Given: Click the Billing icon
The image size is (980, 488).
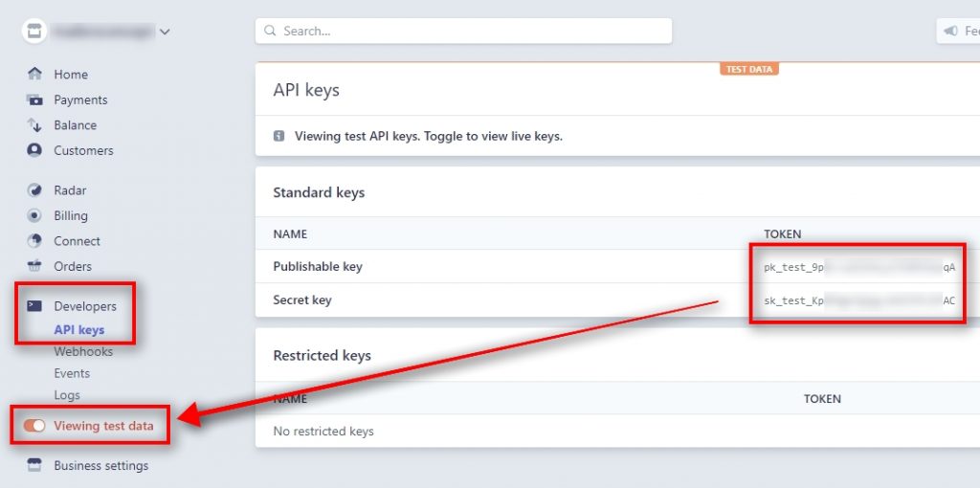Looking at the screenshot, I should (34, 215).
